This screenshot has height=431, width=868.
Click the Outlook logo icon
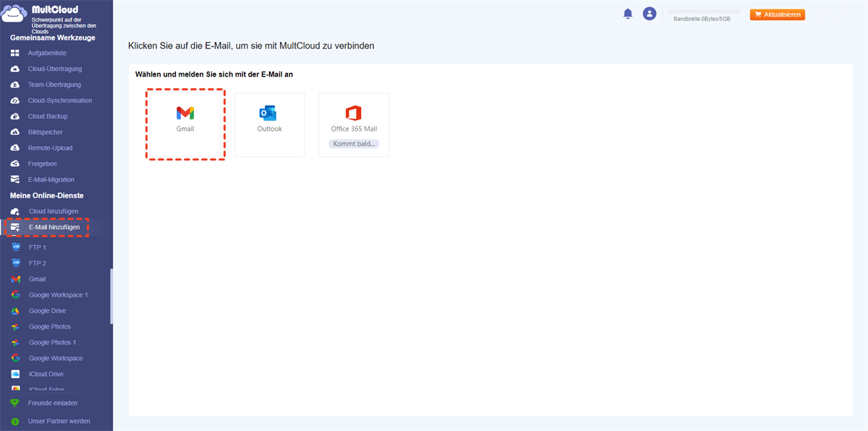pos(268,113)
